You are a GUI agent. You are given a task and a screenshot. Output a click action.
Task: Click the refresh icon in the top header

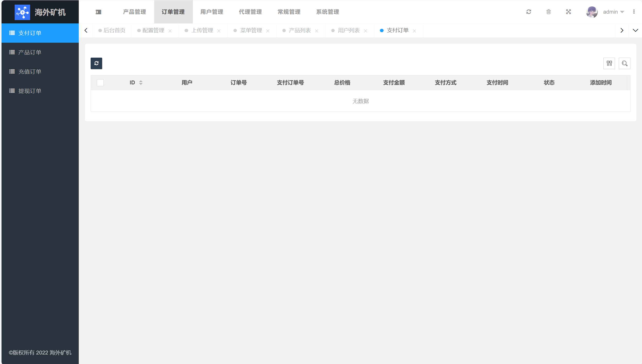529,12
